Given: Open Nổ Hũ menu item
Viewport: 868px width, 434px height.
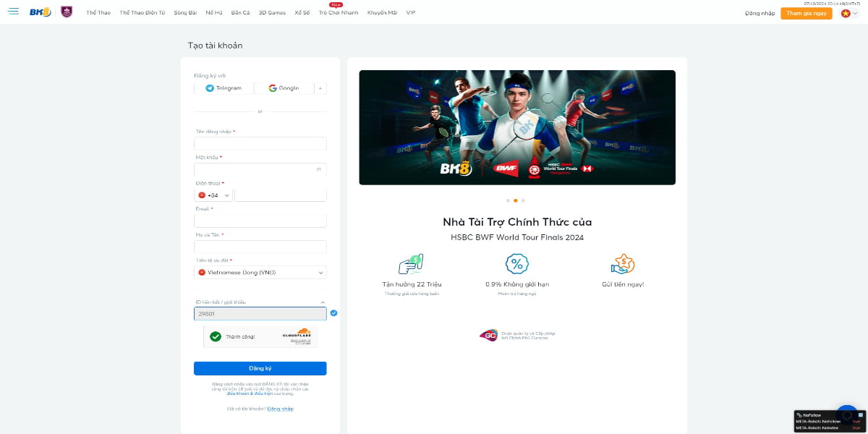Looking at the screenshot, I should pyautogui.click(x=214, y=13).
